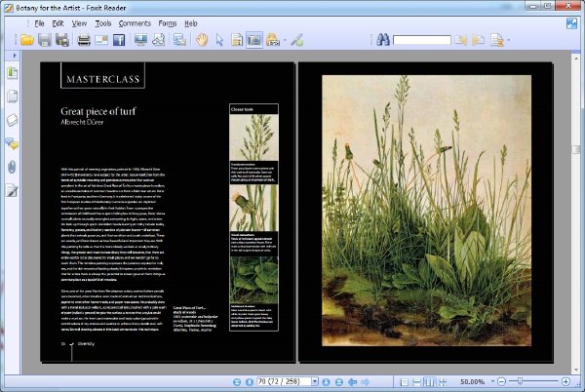Open the 50.00% zoom dropdown
The height and width of the screenshot is (392, 585).
pyautogui.click(x=492, y=381)
